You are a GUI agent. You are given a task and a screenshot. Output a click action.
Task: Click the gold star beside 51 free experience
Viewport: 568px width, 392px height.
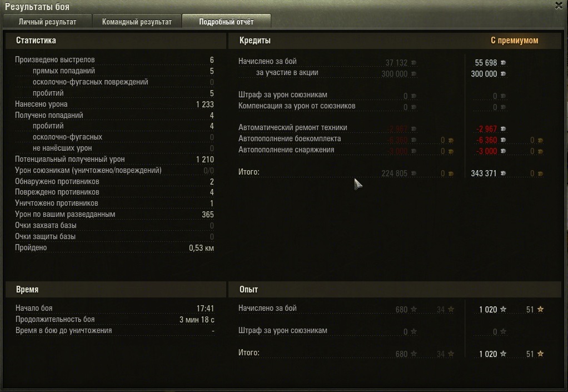[x=540, y=309]
